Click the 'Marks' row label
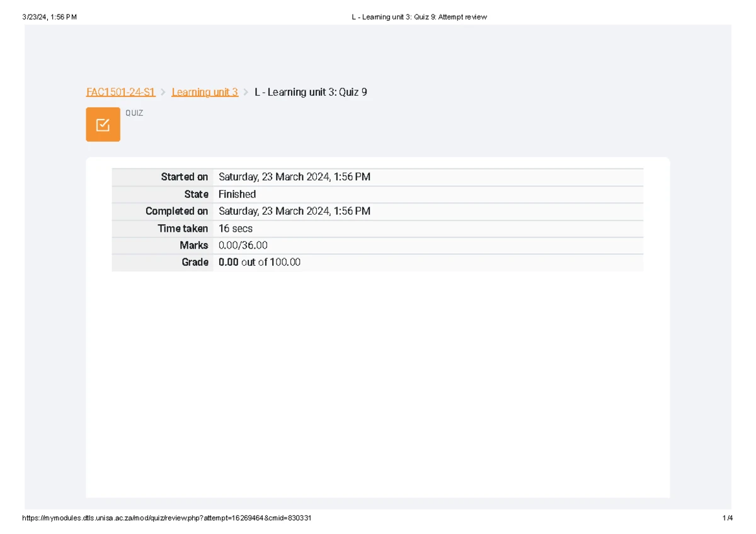 click(x=194, y=245)
